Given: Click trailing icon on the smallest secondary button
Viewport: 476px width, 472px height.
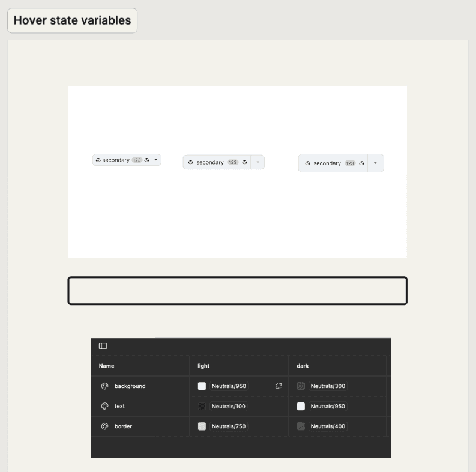Looking at the screenshot, I should tap(146, 160).
